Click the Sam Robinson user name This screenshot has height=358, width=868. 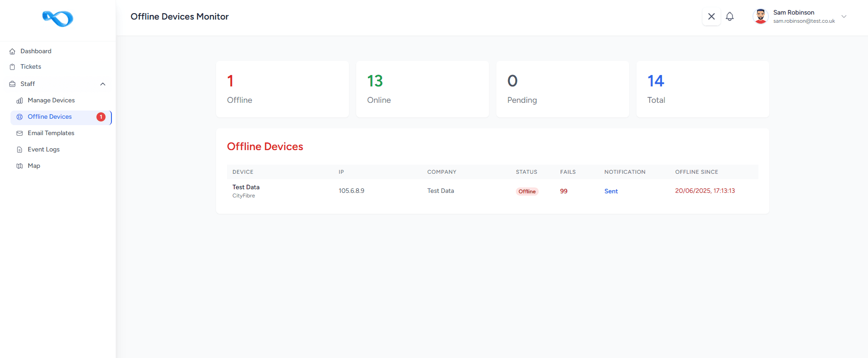[x=793, y=12]
